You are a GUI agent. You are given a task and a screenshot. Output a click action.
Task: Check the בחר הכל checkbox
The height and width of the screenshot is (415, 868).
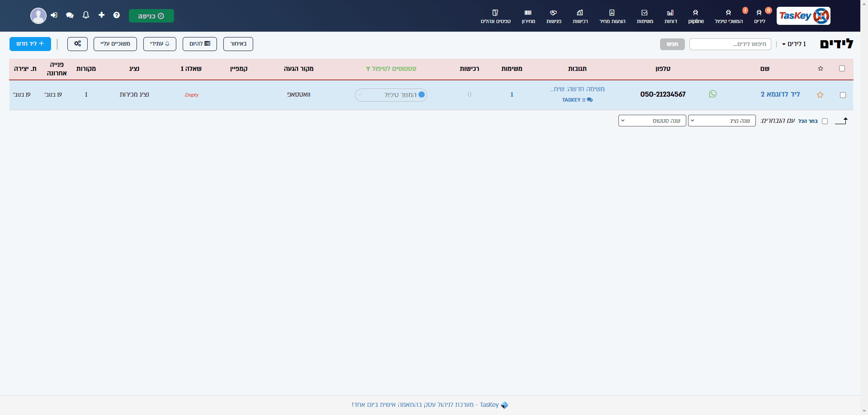click(825, 121)
